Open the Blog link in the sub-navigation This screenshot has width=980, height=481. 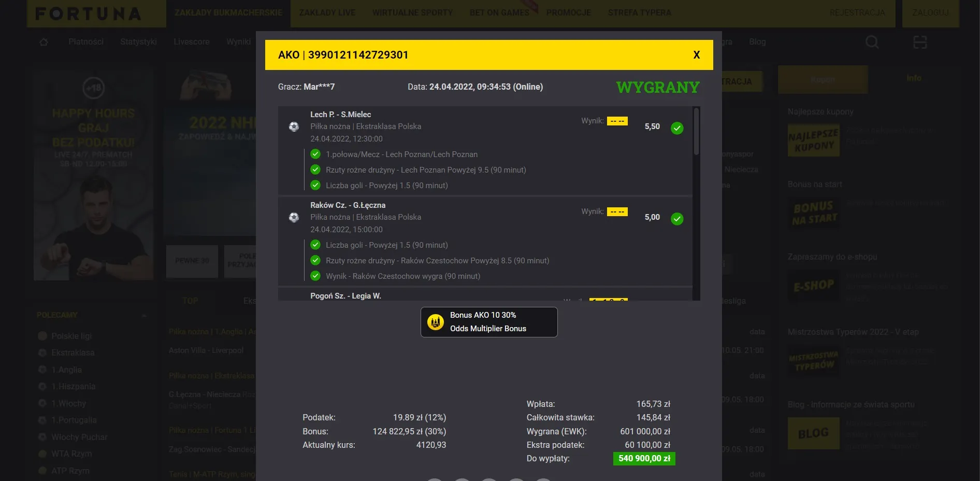pyautogui.click(x=757, y=41)
